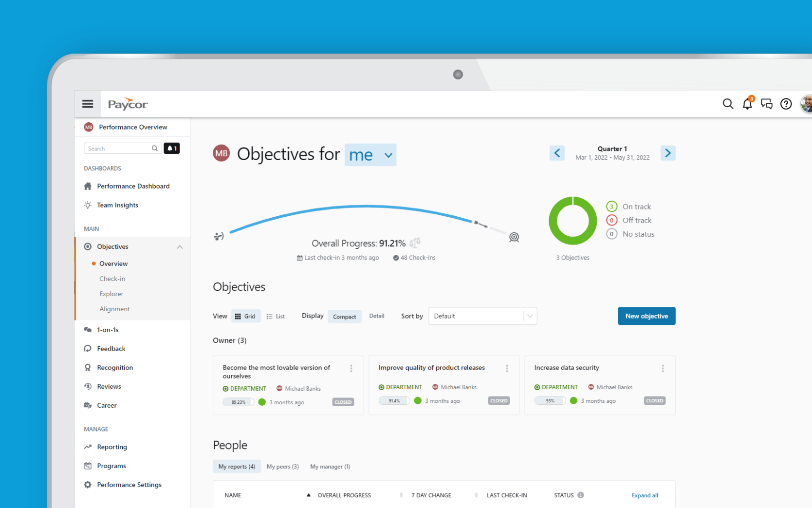Click the sidebar search magnifier icon
The width and height of the screenshot is (812, 508).
click(x=155, y=148)
